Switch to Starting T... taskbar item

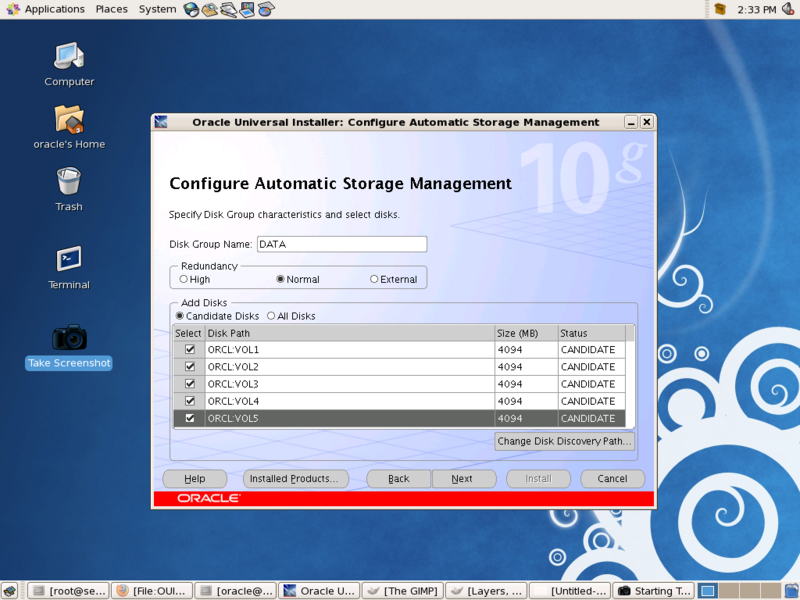pyautogui.click(x=654, y=591)
